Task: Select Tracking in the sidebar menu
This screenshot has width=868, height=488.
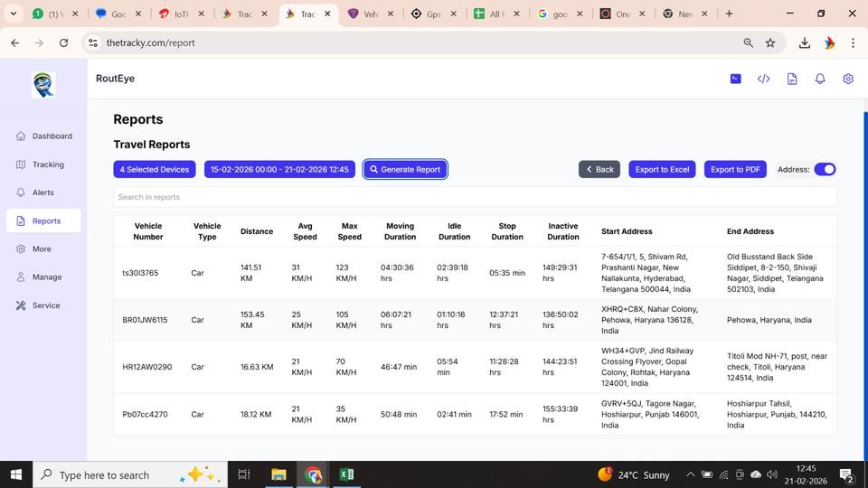Action: pos(48,164)
